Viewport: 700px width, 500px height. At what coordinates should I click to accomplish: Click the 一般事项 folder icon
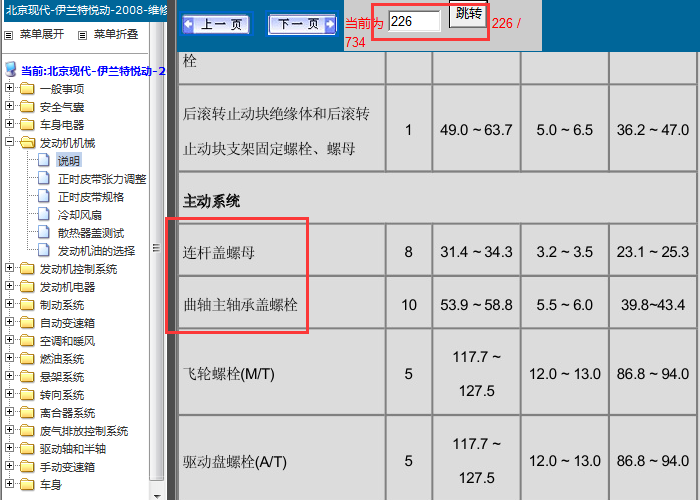[27, 89]
